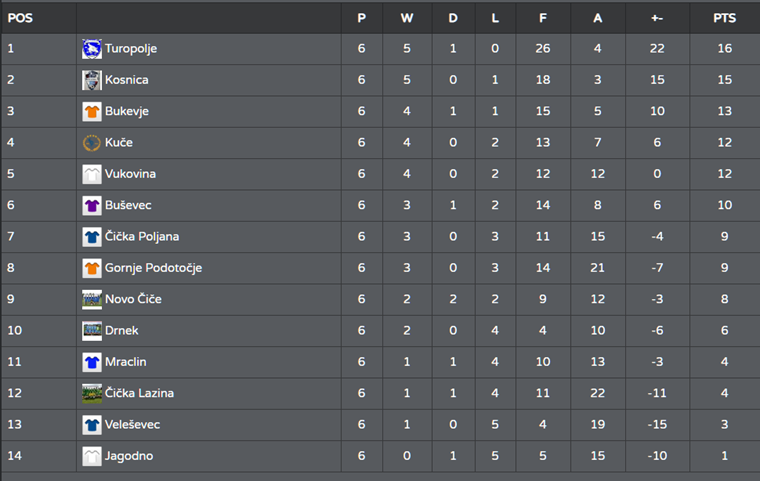Open the Drnek team thumbnail
The height and width of the screenshot is (481, 760).
pyautogui.click(x=92, y=331)
